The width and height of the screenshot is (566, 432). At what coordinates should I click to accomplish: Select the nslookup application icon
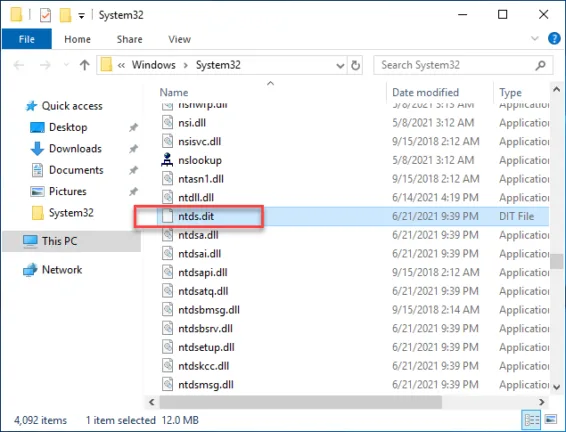[x=167, y=160]
